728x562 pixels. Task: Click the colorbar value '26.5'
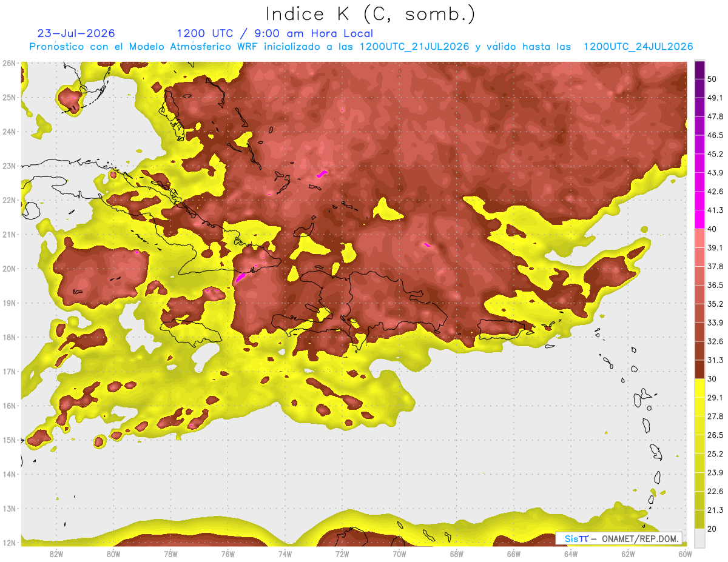point(715,435)
